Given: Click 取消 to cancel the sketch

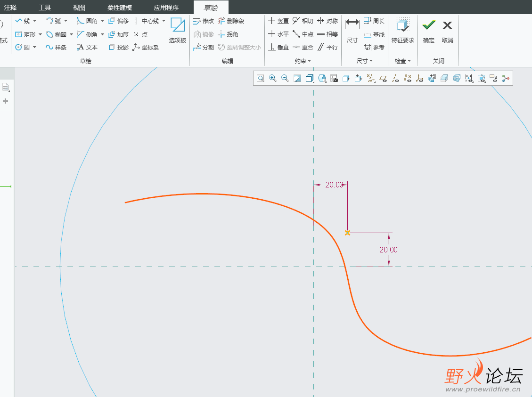Looking at the screenshot, I should coord(448,31).
